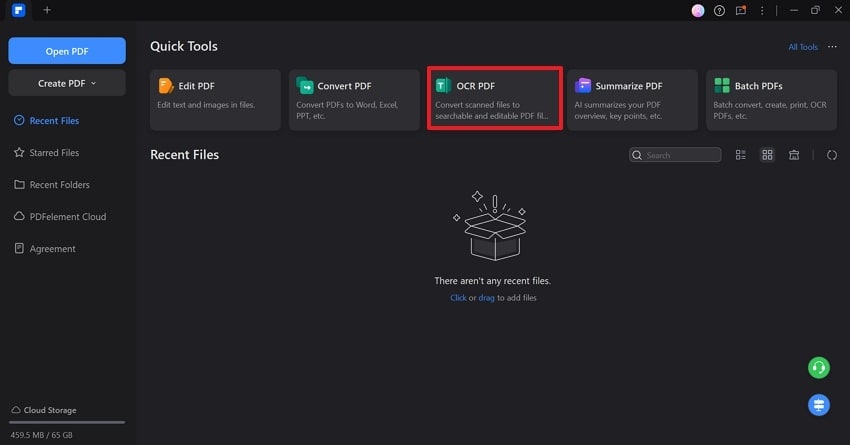Viewport: 850px width, 445px height.
Task: Launch the Edit PDF quick tool
Action: point(215,100)
